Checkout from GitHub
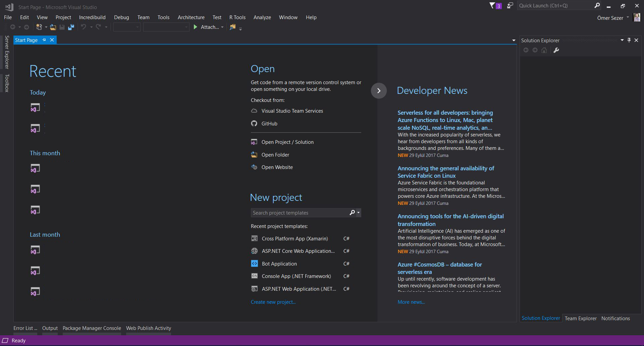This screenshot has height=346, width=644. point(269,124)
